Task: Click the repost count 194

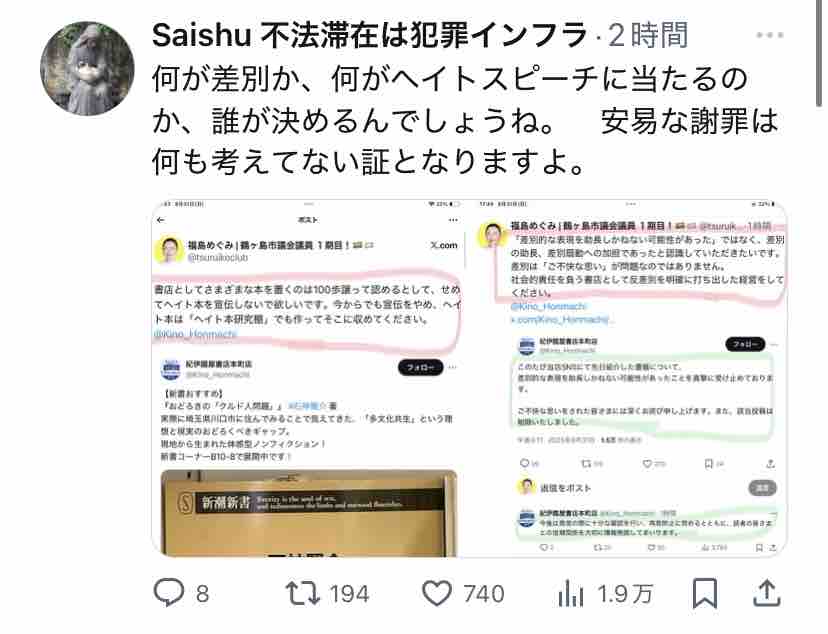Action: 349,594
